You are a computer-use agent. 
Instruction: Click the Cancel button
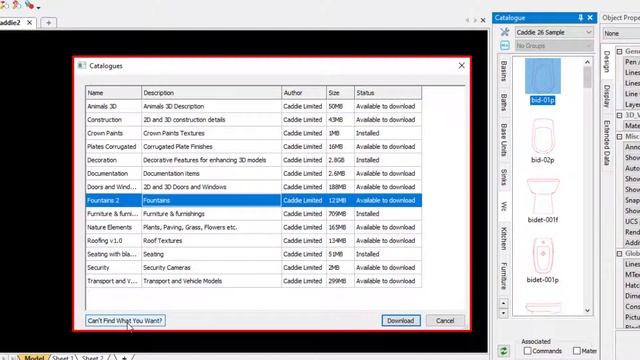click(445, 320)
